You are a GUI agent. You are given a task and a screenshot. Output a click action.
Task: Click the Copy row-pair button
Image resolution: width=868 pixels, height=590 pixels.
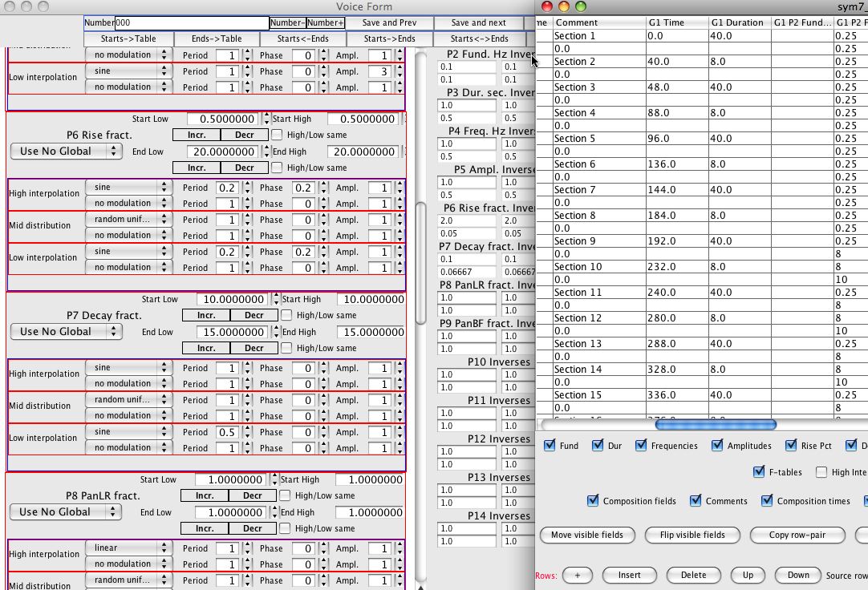[x=797, y=535]
